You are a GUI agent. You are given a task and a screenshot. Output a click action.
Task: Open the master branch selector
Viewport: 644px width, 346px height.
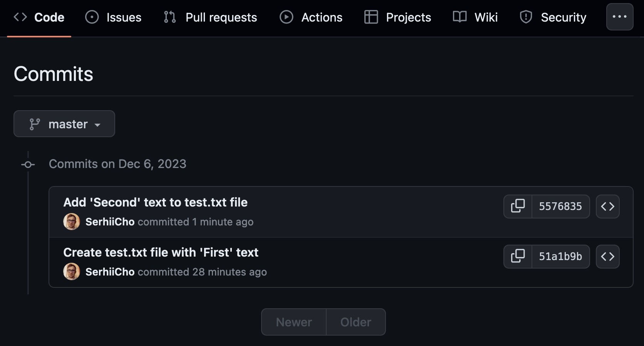64,124
